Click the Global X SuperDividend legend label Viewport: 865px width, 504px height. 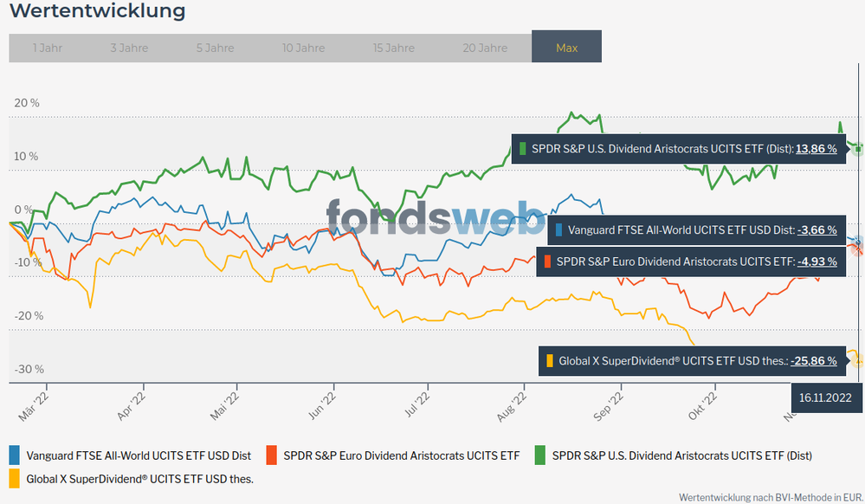coord(139,477)
